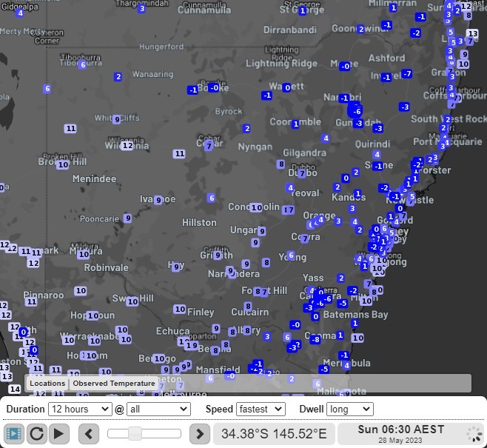Step forward one frame with right arrow
Image resolution: width=487 pixels, height=448 pixels.
click(200, 434)
